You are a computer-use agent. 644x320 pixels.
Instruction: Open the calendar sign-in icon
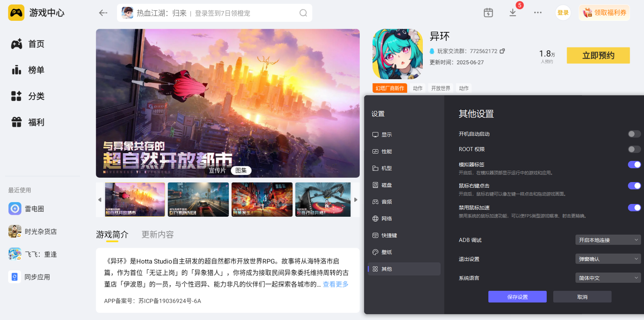(488, 13)
